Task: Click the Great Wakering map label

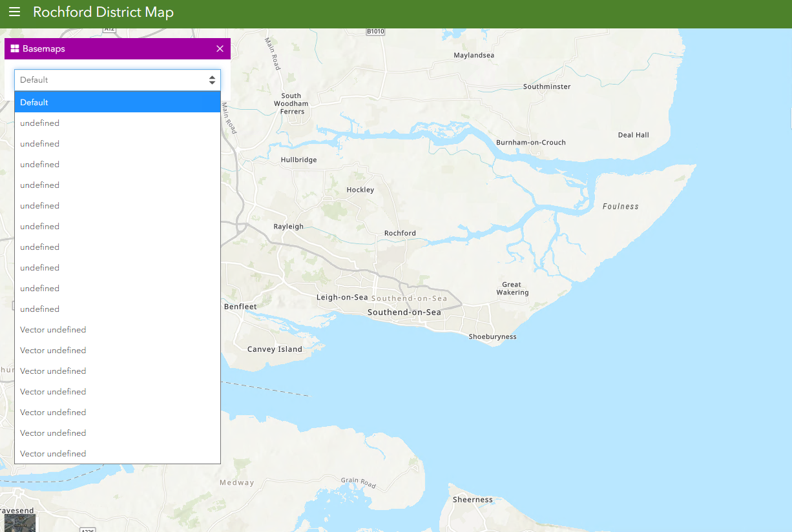Action: pyautogui.click(x=513, y=289)
